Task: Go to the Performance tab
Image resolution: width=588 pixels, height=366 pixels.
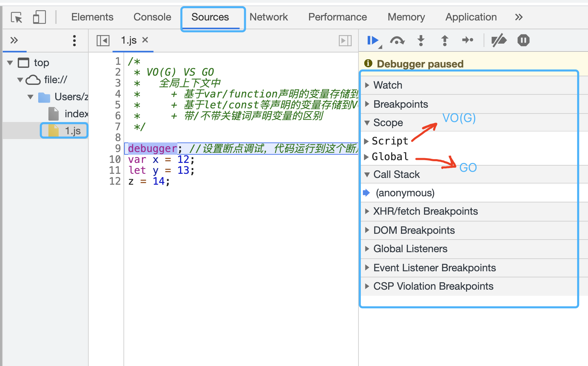Action: point(338,17)
